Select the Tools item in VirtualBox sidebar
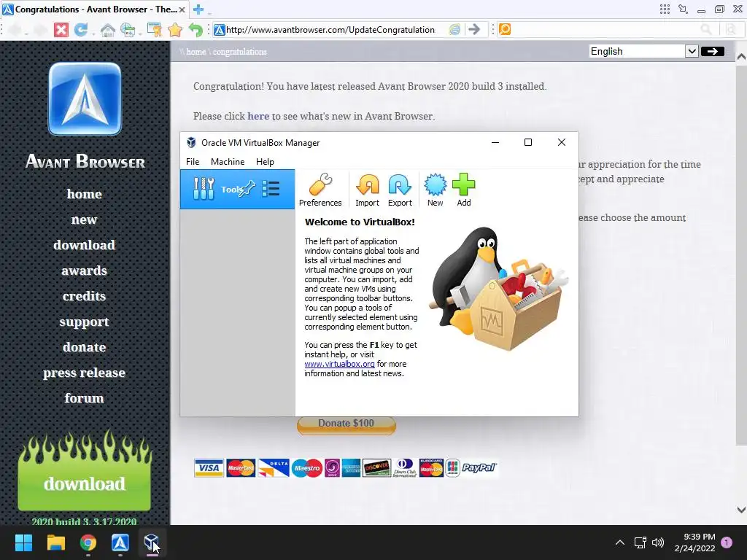Viewport: 747px width, 560px height. (237, 189)
